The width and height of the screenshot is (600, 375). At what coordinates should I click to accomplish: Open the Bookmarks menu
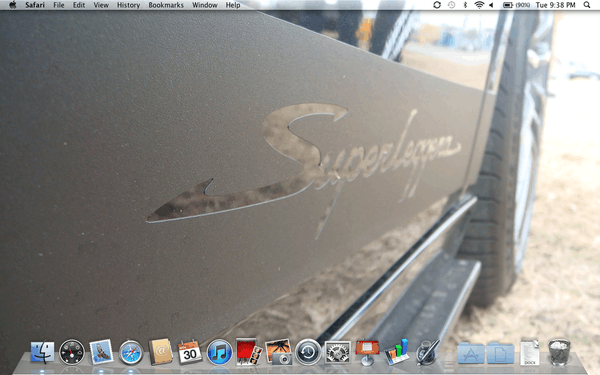point(166,5)
